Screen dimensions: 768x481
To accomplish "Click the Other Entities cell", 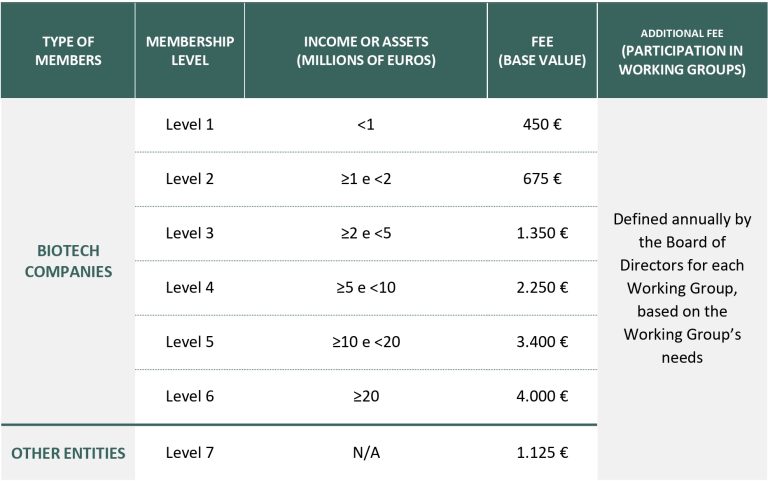I will [x=68, y=453].
